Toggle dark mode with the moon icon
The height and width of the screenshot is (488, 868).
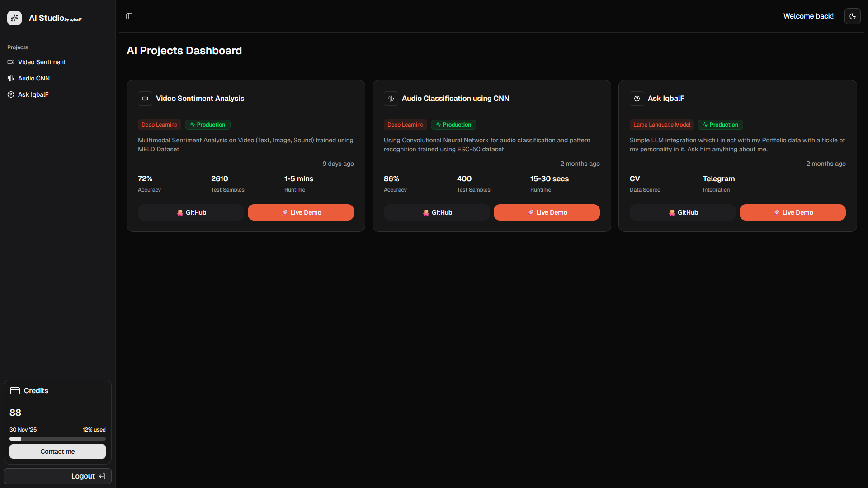852,16
